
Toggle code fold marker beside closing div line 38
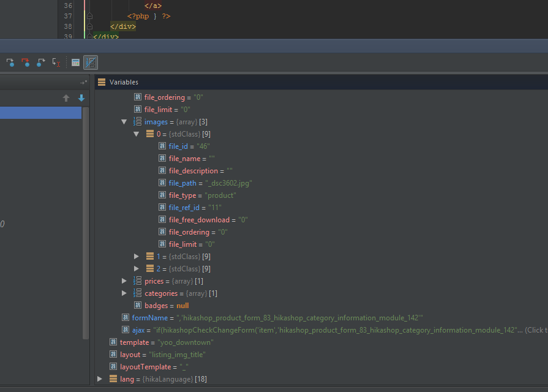pyautogui.click(x=89, y=27)
